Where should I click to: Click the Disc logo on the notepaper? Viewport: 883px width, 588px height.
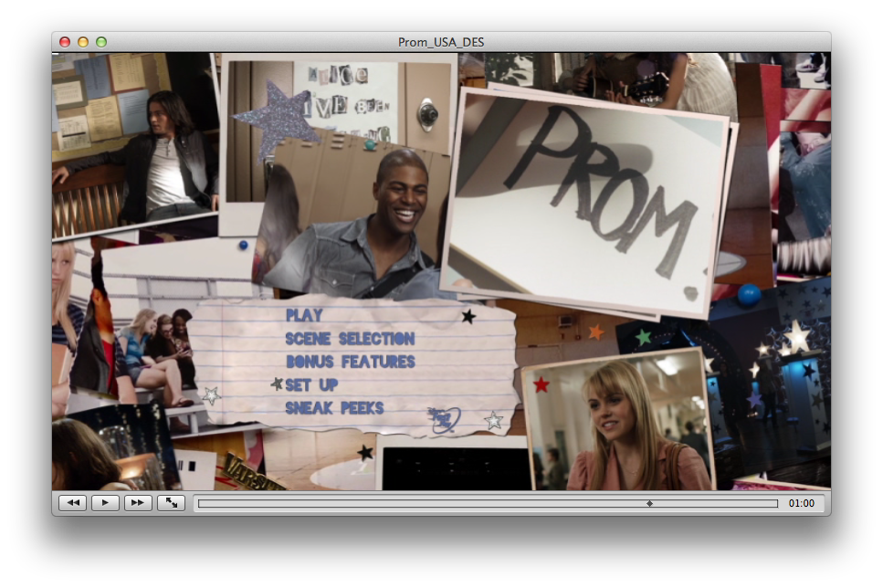click(x=445, y=420)
